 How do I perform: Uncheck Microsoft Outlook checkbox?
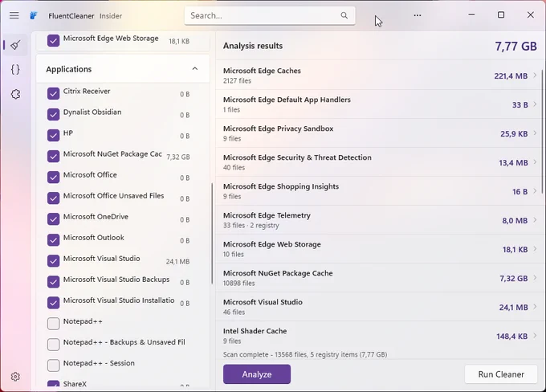tap(53, 239)
